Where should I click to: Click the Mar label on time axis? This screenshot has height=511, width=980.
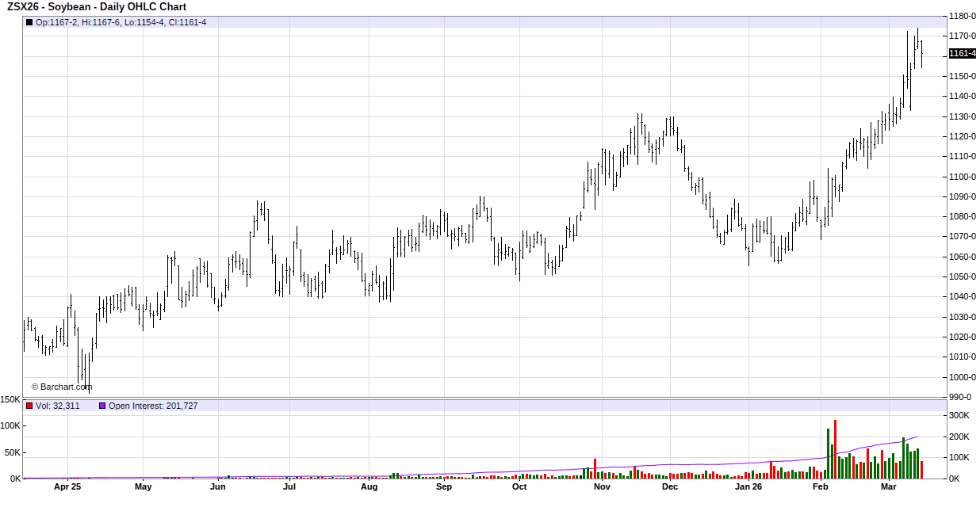pyautogui.click(x=888, y=487)
